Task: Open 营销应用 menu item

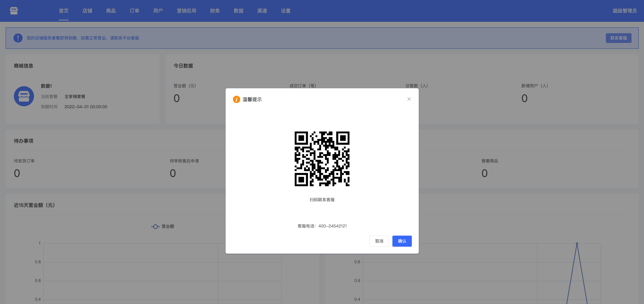Action: tap(187, 11)
